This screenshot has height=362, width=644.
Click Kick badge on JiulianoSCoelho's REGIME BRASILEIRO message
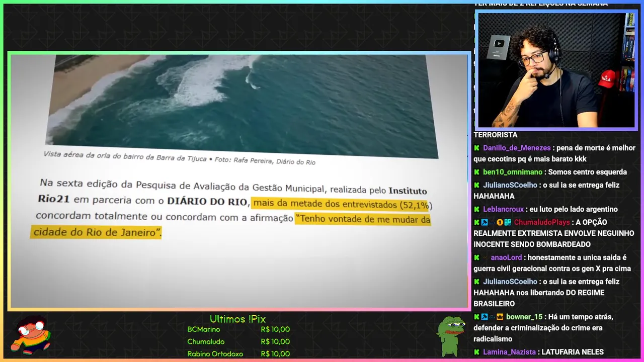click(x=476, y=282)
